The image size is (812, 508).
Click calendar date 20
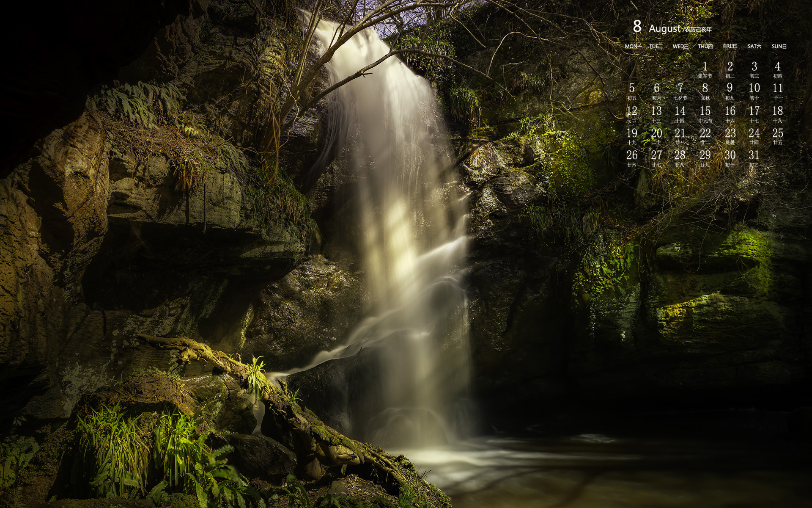point(656,134)
